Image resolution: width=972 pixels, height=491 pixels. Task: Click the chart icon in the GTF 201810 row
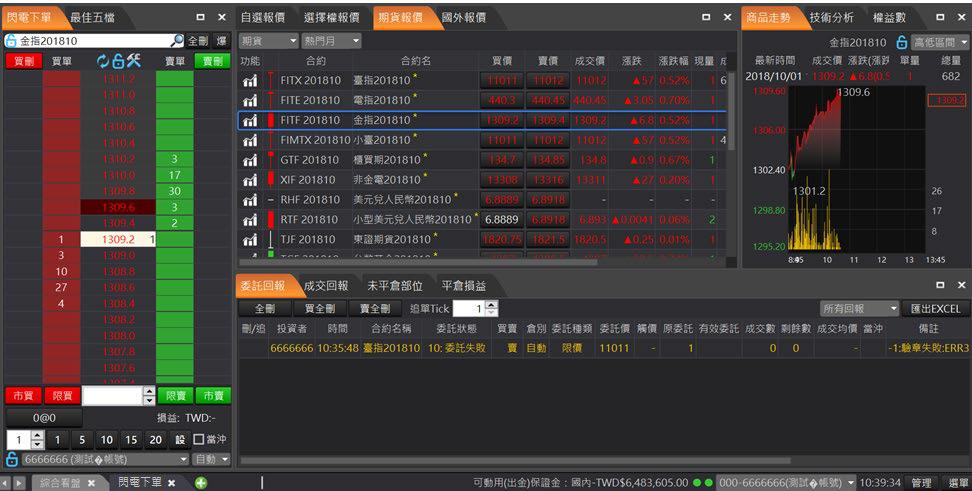250,160
